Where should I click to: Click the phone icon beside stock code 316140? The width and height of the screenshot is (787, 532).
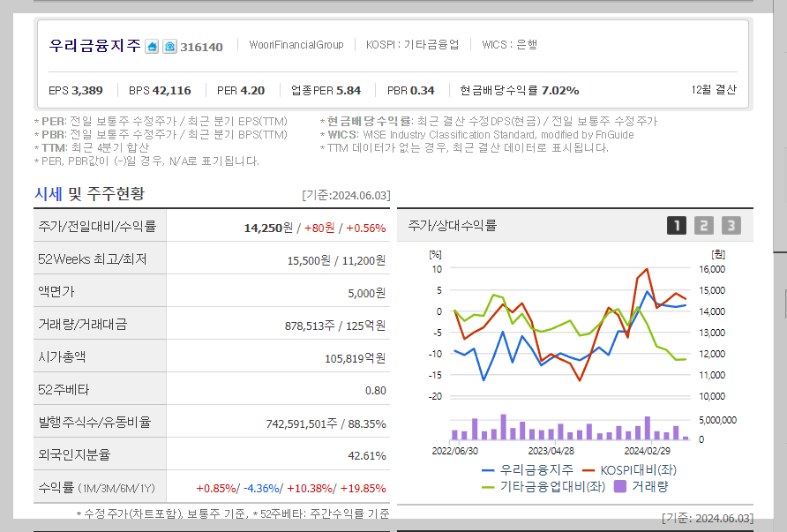click(169, 47)
